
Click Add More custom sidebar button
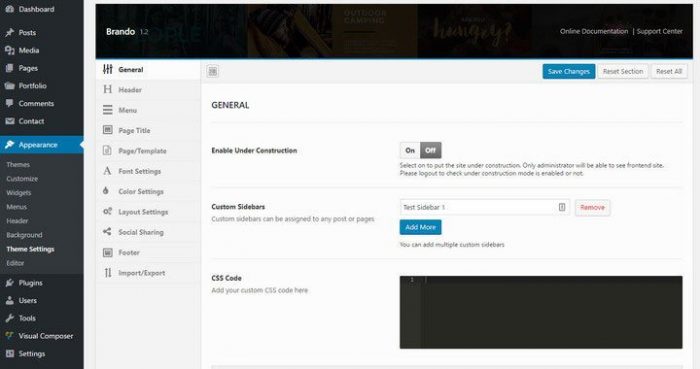pyautogui.click(x=421, y=227)
